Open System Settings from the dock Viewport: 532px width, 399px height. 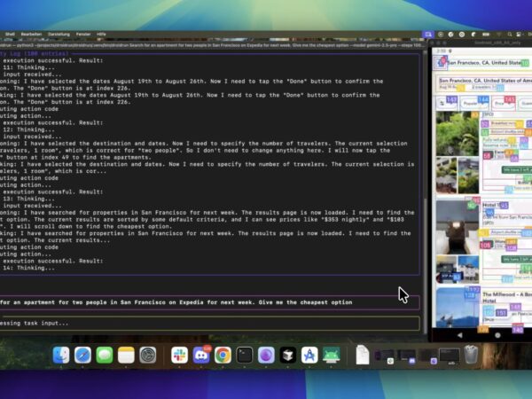point(148,355)
